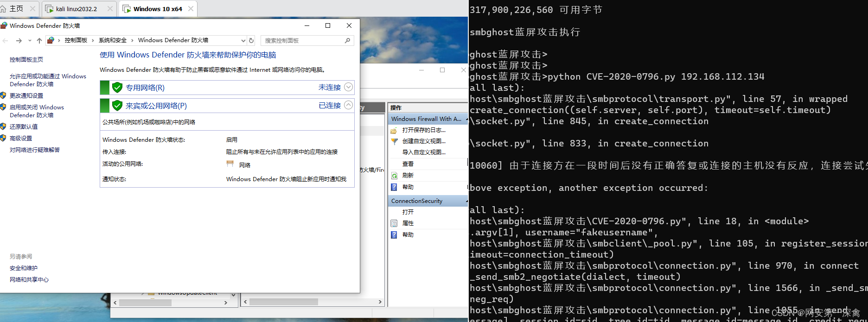Open 对网络进行疑难解答 link
This screenshot has height=322, width=868.
pyautogui.click(x=35, y=150)
